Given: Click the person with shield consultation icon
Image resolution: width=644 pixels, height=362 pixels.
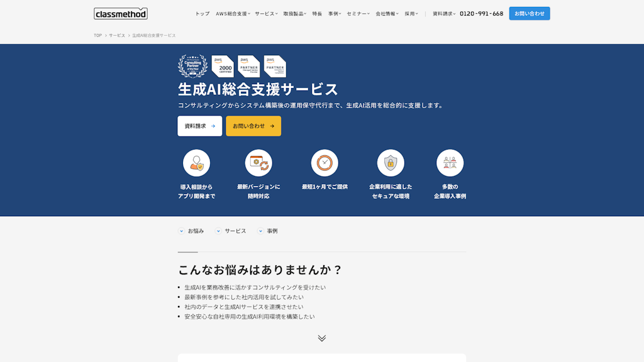Looking at the screenshot, I should 196,163.
